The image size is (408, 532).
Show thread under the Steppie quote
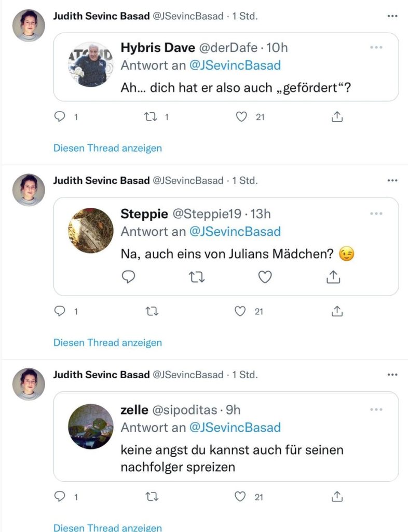click(x=107, y=342)
